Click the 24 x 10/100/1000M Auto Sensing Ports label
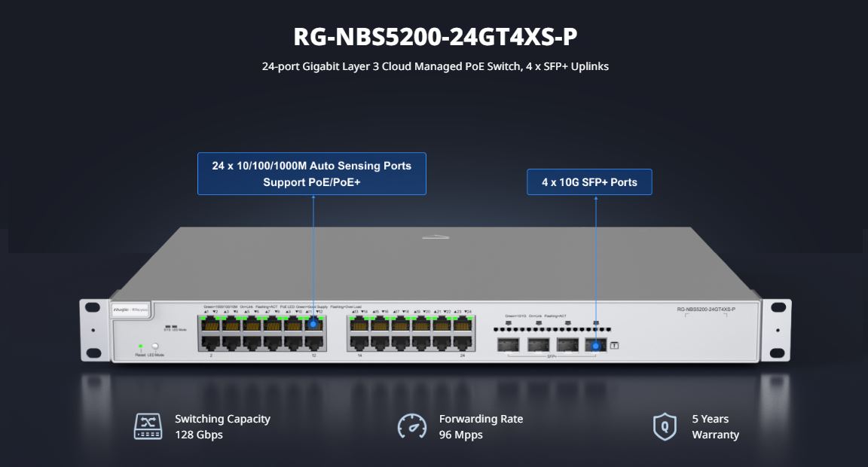868x467 pixels. click(x=312, y=174)
